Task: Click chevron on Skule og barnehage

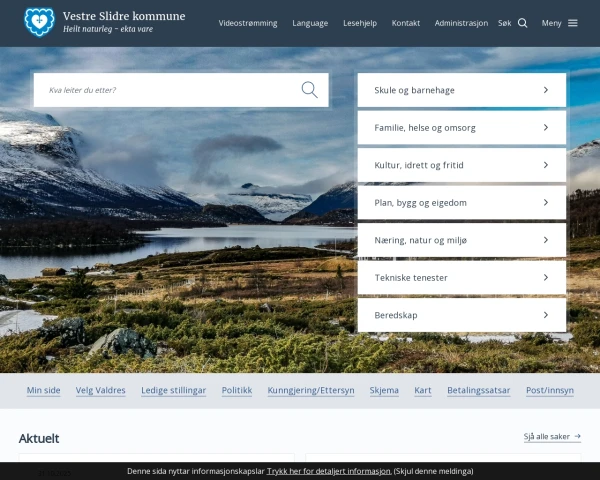Action: [545, 90]
